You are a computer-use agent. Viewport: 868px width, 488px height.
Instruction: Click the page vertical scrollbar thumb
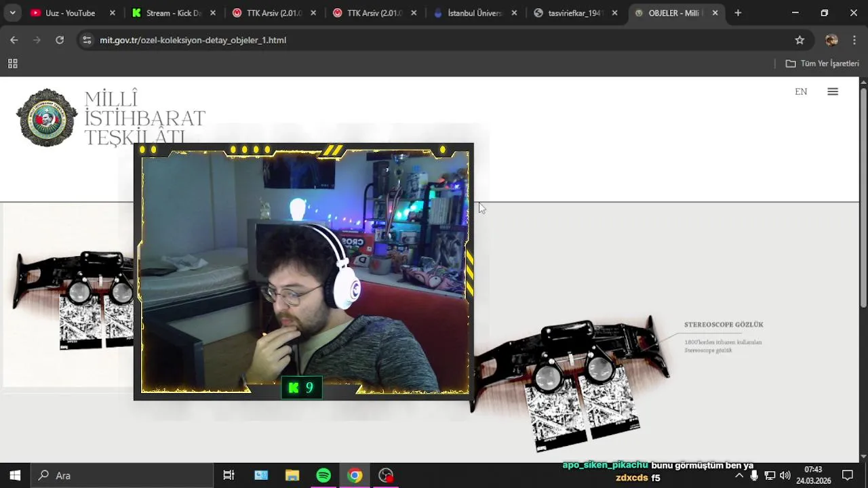(x=863, y=197)
